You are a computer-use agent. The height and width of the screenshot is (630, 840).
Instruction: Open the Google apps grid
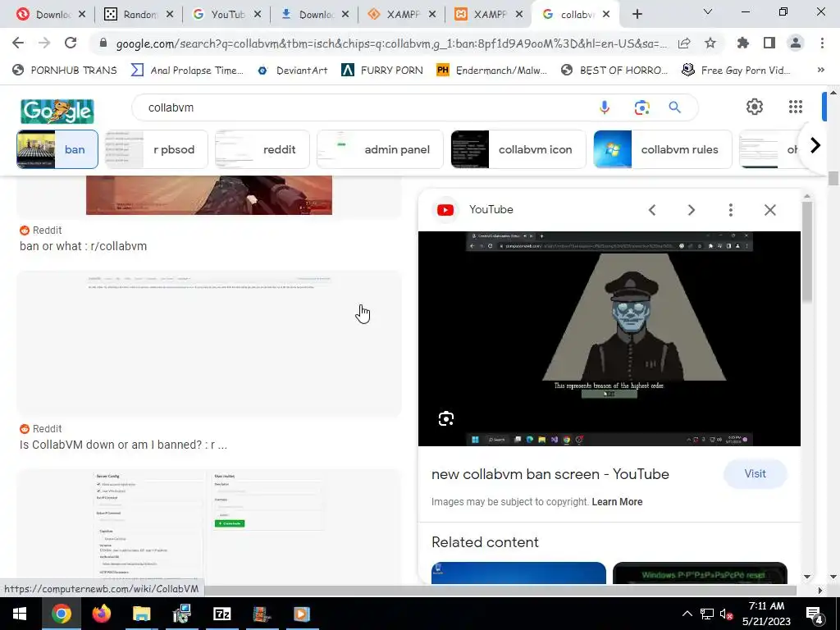(x=796, y=107)
